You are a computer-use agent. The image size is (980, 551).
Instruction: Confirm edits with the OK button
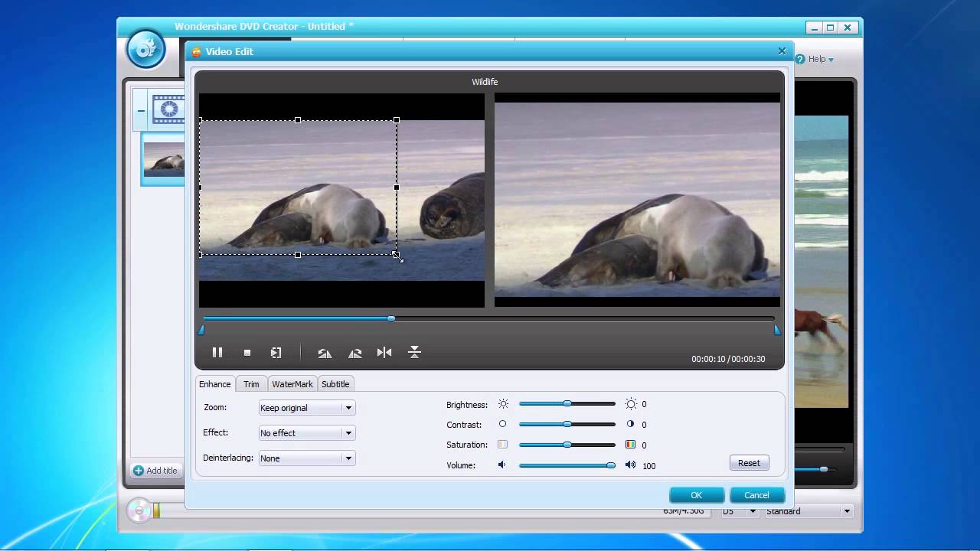point(696,495)
